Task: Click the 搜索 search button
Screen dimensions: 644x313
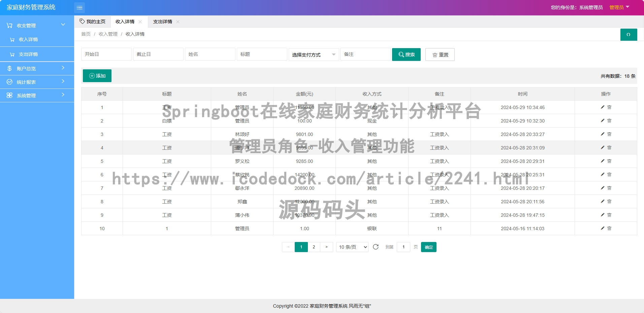Action: [406, 55]
